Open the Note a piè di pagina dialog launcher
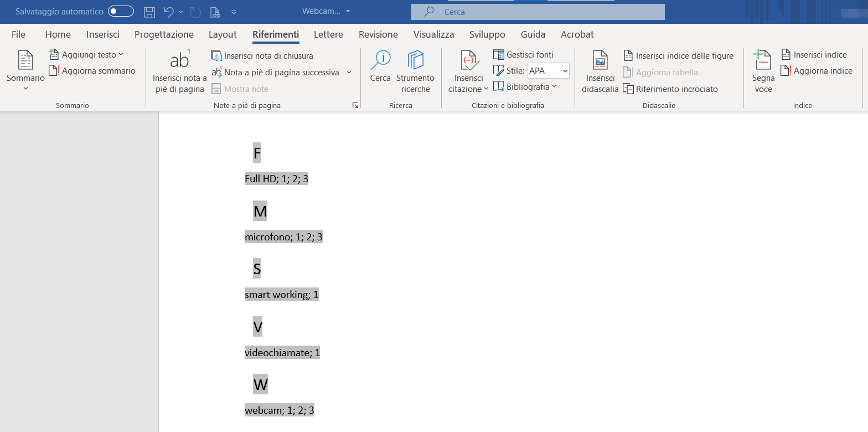 point(355,105)
